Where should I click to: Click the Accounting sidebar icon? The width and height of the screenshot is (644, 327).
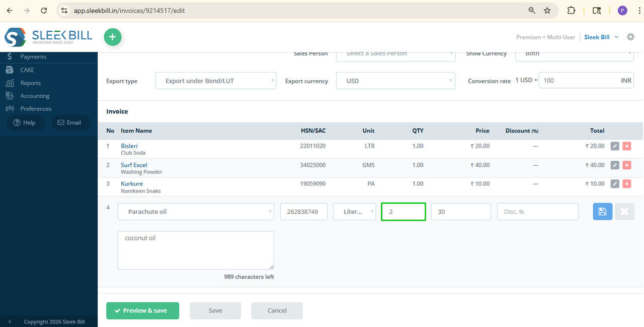click(x=10, y=96)
